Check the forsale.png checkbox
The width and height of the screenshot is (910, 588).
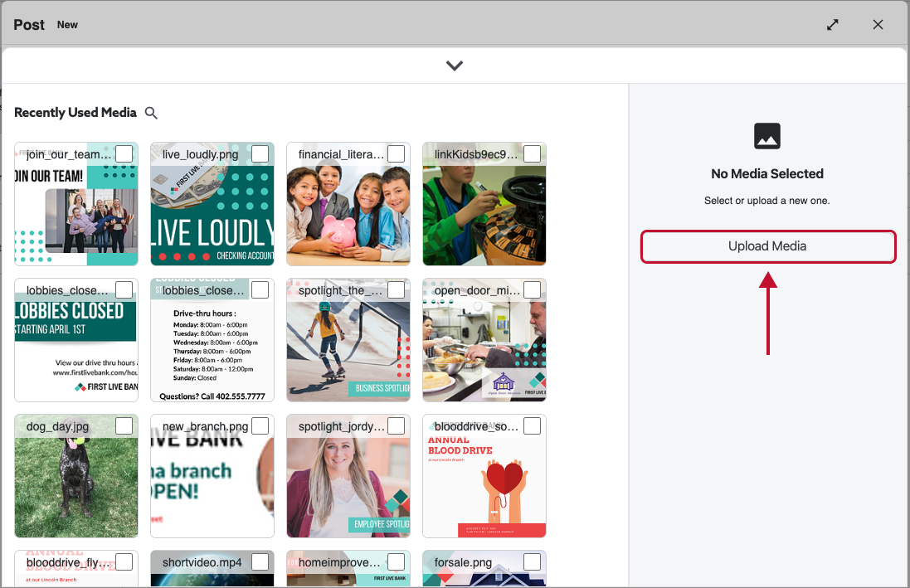point(532,562)
